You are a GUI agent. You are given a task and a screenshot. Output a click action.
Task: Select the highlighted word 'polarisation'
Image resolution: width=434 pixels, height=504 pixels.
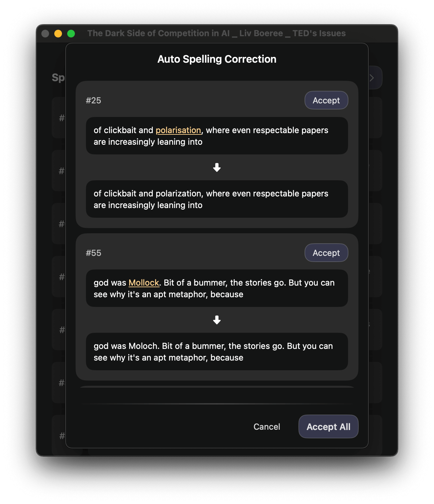(x=178, y=130)
